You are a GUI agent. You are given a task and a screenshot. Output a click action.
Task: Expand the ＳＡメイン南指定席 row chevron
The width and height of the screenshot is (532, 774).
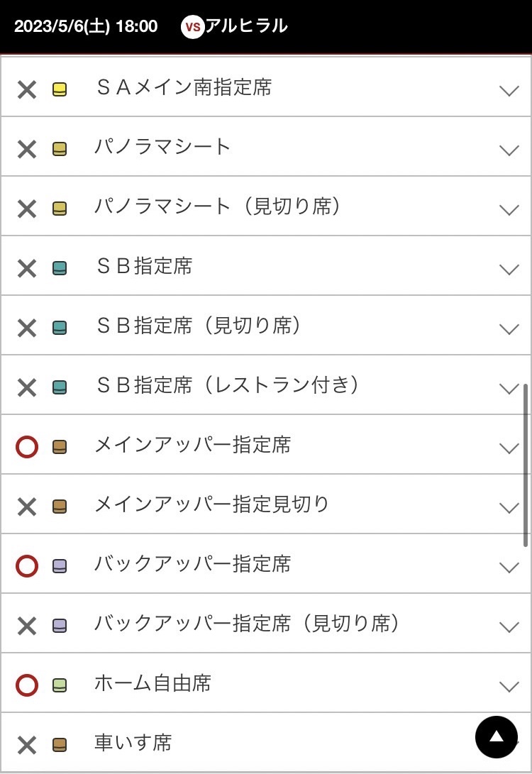[x=509, y=90]
